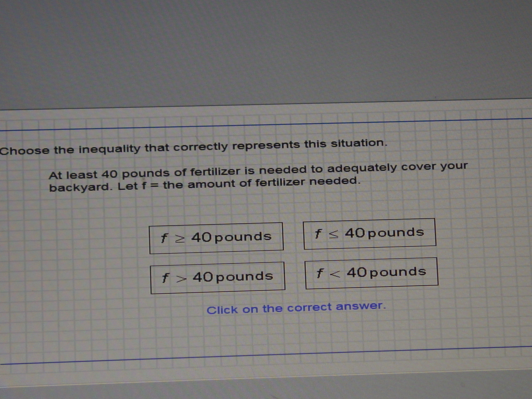The width and height of the screenshot is (532, 399).
Task: Click the blue horizontal line above the question
Action: (265, 124)
